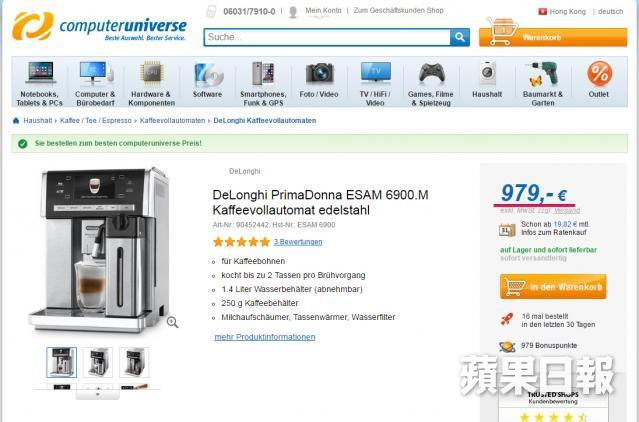Switch language via deutsch selector
The height and width of the screenshot is (422, 639).
(x=610, y=11)
